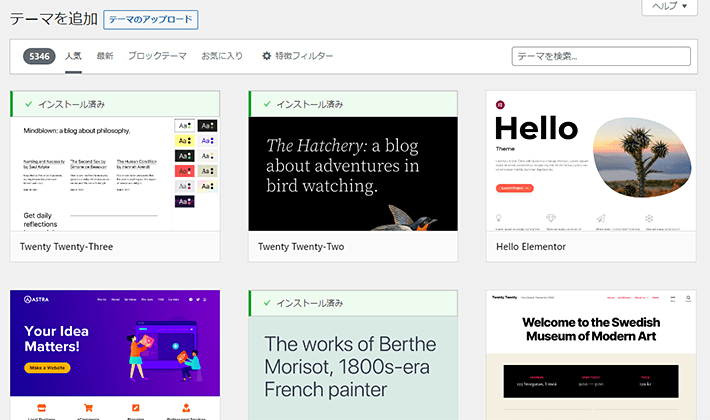Click the 5346 theme count badge

39,56
